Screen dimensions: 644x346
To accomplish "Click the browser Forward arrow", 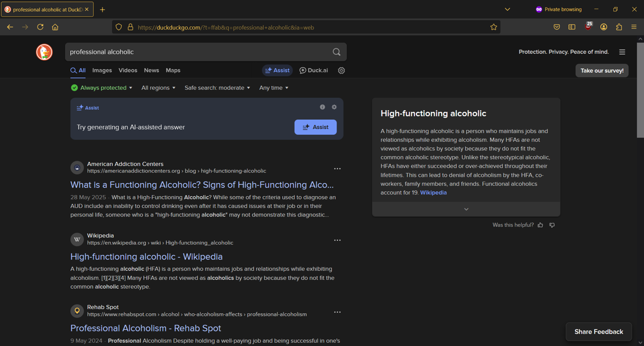I will pyautogui.click(x=25, y=27).
